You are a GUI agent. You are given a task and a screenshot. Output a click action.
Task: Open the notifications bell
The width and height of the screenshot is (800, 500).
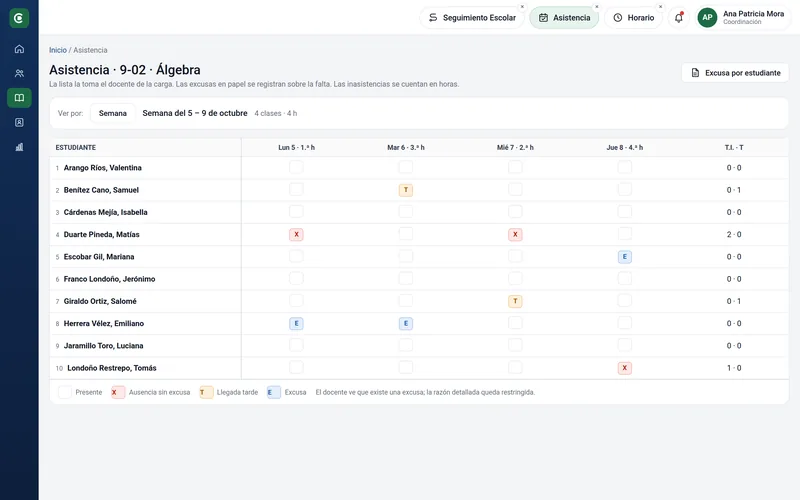[x=679, y=18]
